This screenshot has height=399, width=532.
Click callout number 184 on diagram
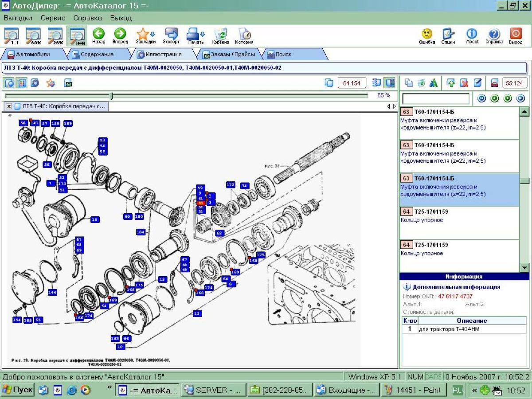pos(141,232)
